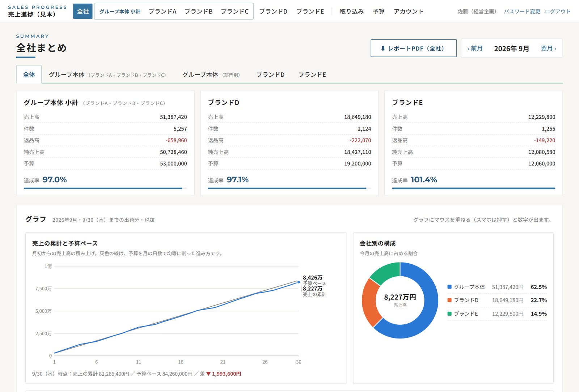579x392 pixels.
Task: Click the 12,060,000 budget value
Action: [x=542, y=163]
